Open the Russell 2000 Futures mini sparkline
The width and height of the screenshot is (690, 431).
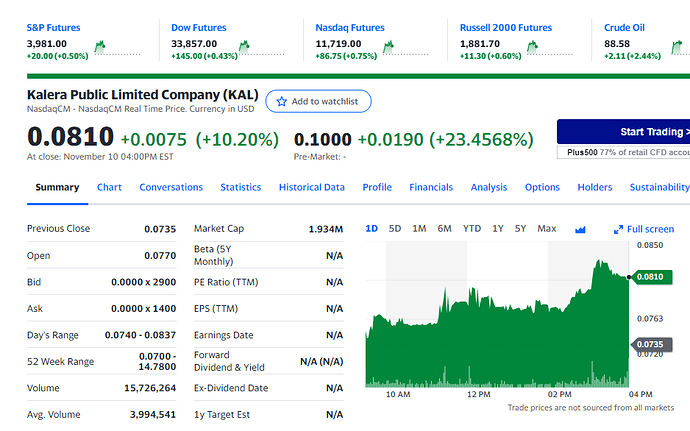[550, 48]
